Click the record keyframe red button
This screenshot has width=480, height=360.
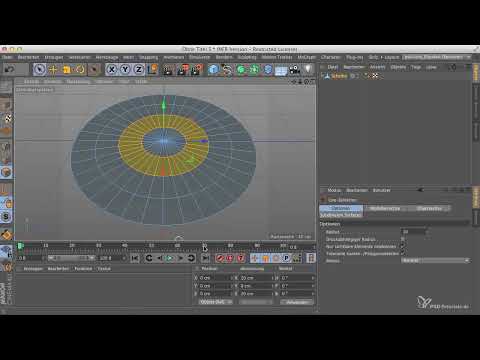coord(219,258)
